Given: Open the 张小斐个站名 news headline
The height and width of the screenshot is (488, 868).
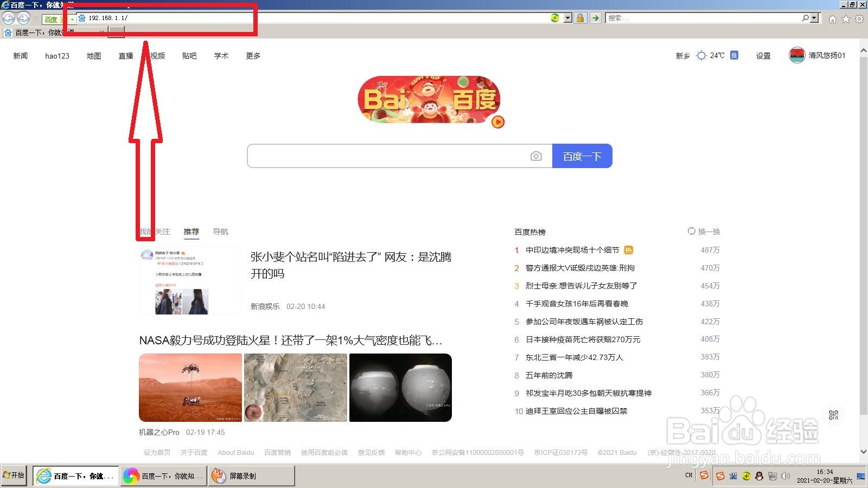Looking at the screenshot, I should pyautogui.click(x=351, y=265).
